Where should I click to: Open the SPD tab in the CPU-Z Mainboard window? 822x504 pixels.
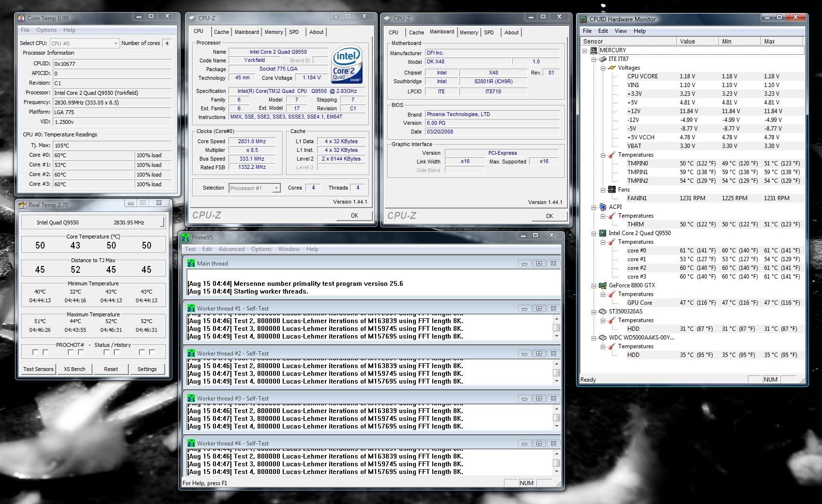(x=489, y=32)
